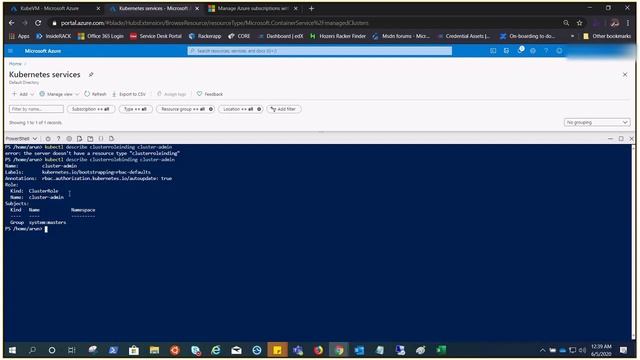Open the Type == all filter
Image resolution: width=640 pixels, height=360 pixels.
(x=136, y=109)
